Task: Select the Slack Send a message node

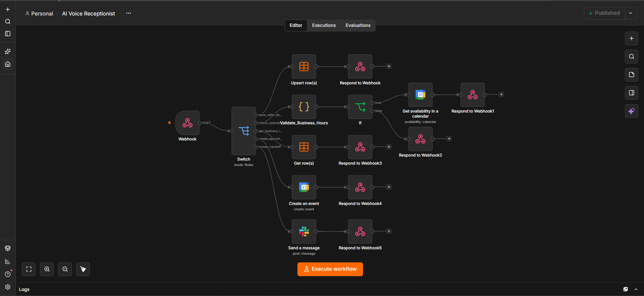Action: pyautogui.click(x=304, y=231)
